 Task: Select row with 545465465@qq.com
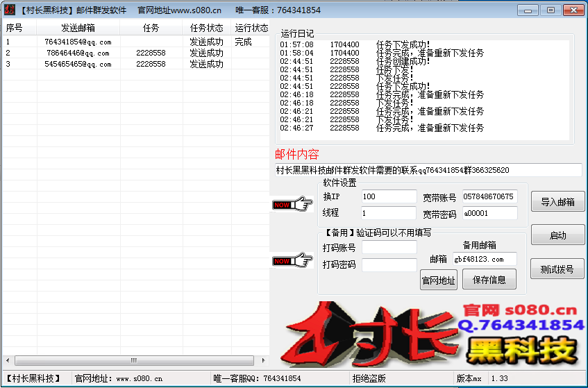tap(136, 64)
